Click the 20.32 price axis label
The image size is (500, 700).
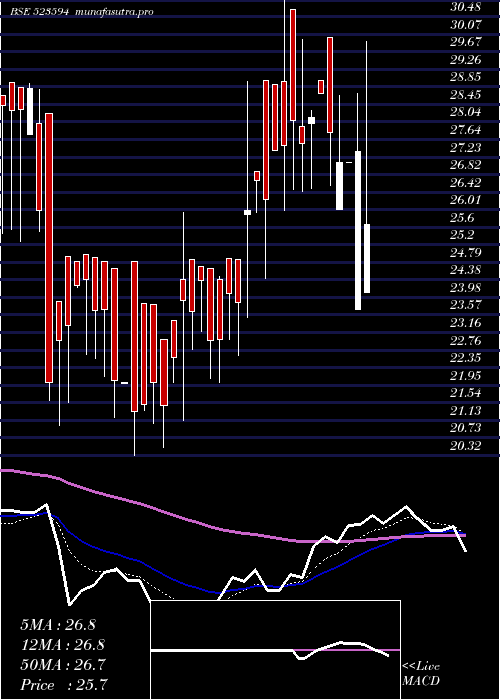(x=465, y=446)
